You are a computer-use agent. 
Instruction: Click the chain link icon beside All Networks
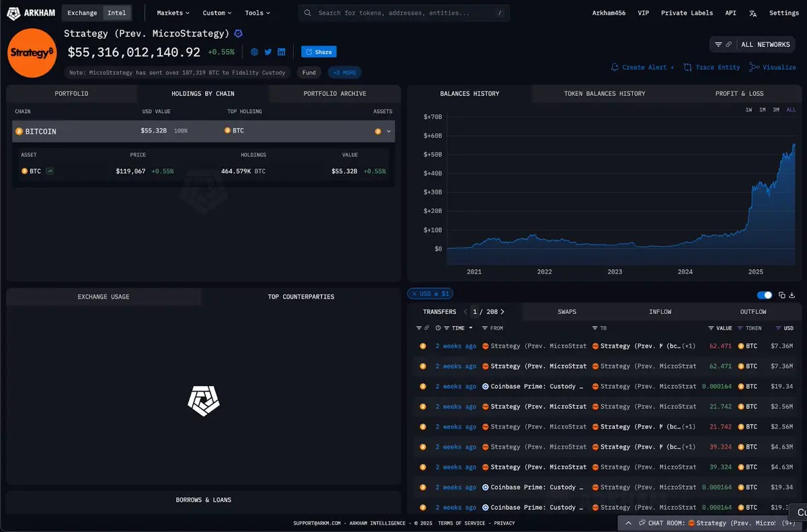pos(728,44)
